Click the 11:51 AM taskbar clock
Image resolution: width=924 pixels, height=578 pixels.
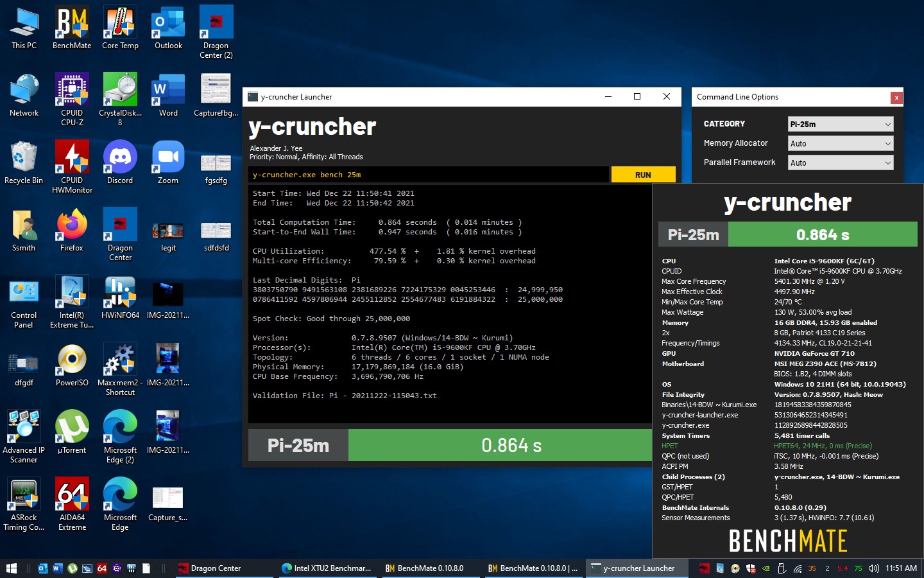(901, 568)
